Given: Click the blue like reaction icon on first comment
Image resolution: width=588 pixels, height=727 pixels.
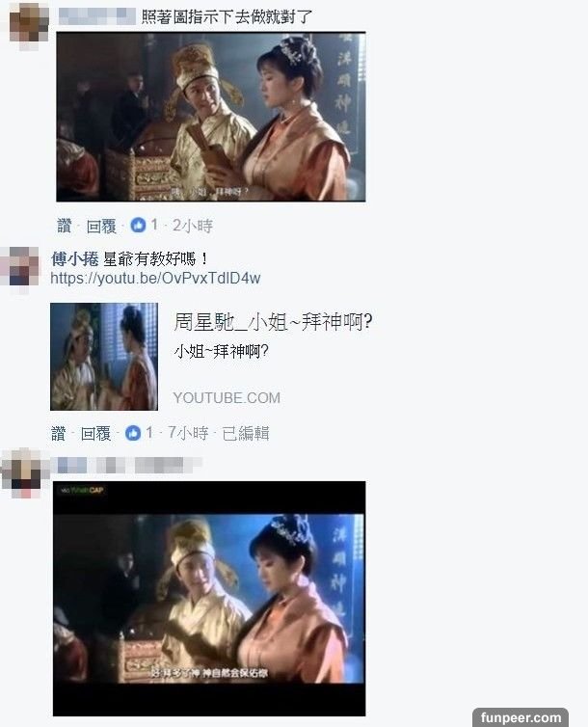Looking at the screenshot, I should [x=138, y=226].
